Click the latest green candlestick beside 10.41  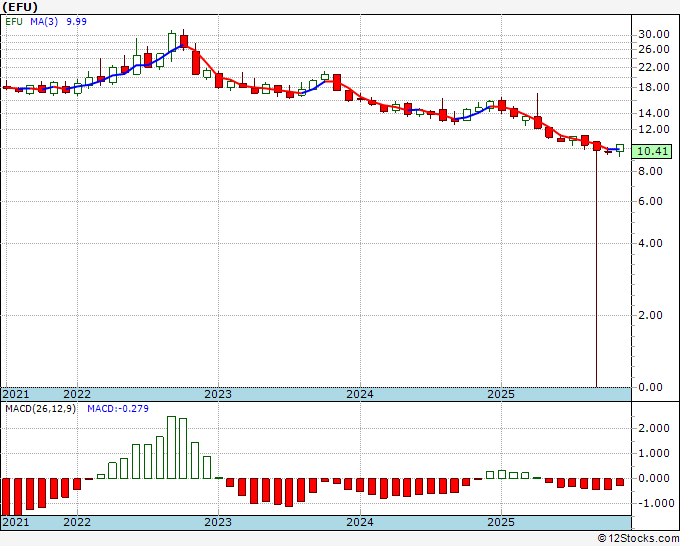pyautogui.click(x=620, y=149)
